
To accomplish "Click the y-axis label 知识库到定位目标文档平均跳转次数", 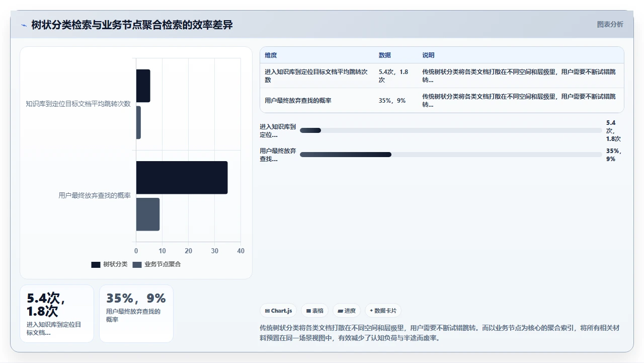I will coord(78,104).
